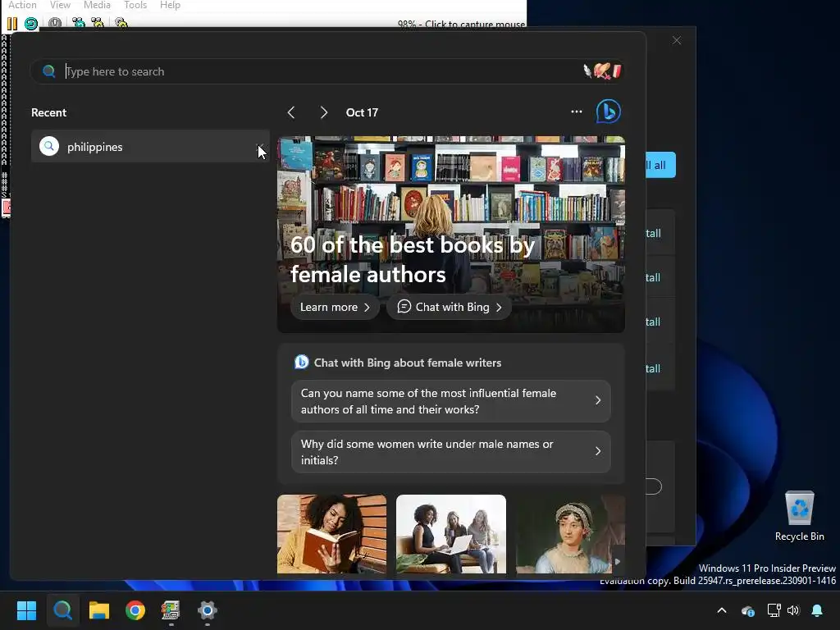Click the magnifier icon beside philippines

48,146
